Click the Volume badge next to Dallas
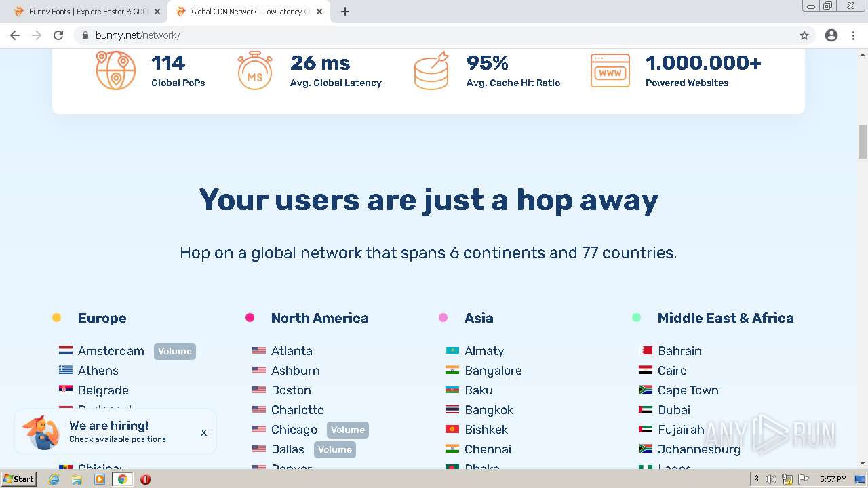 click(x=335, y=449)
